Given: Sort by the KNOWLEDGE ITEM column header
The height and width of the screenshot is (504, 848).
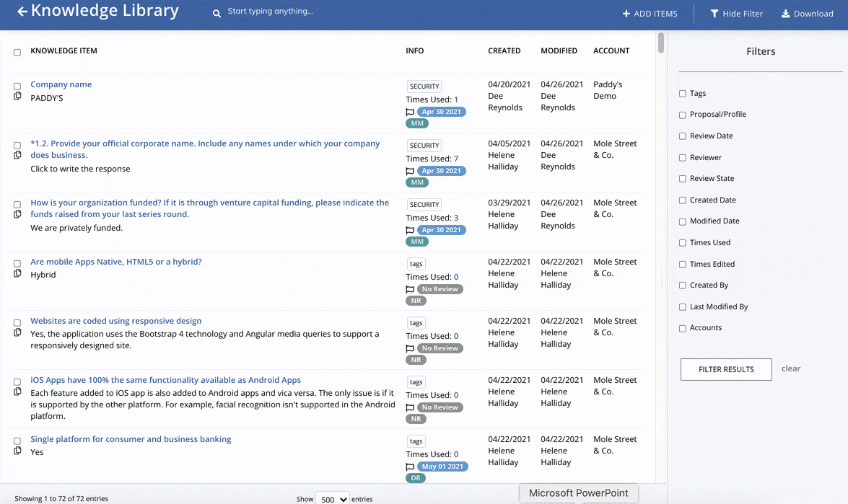Looking at the screenshot, I should pyautogui.click(x=64, y=50).
